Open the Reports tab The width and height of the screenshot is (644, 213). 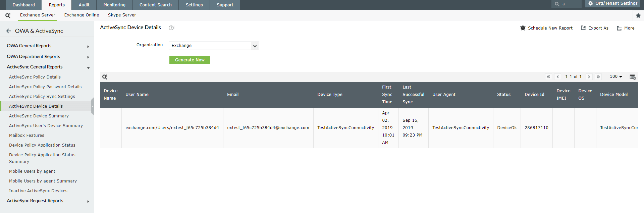point(57,5)
